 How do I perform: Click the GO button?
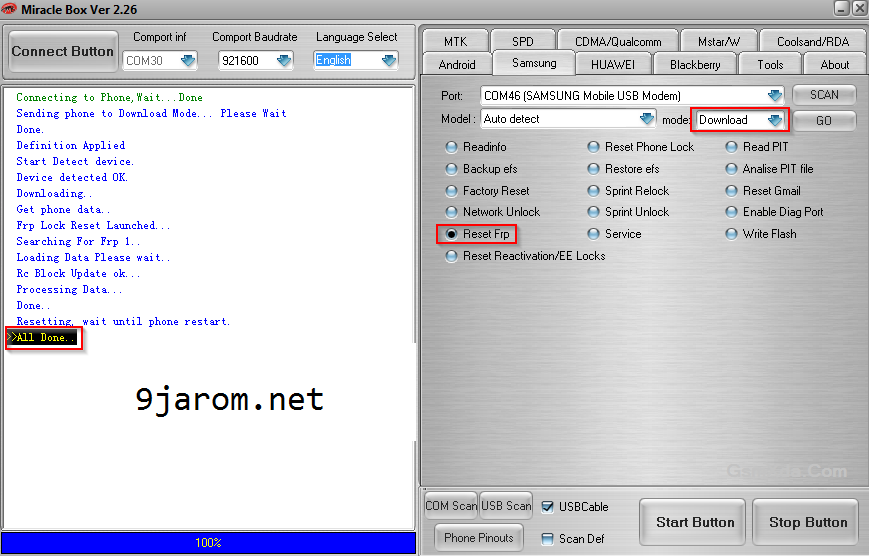(824, 120)
